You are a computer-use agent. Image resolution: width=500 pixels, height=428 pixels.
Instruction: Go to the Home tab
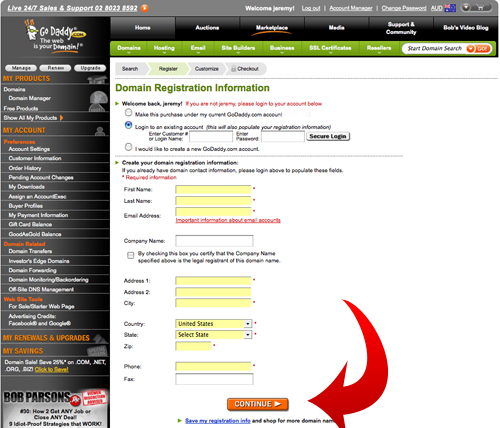click(143, 28)
